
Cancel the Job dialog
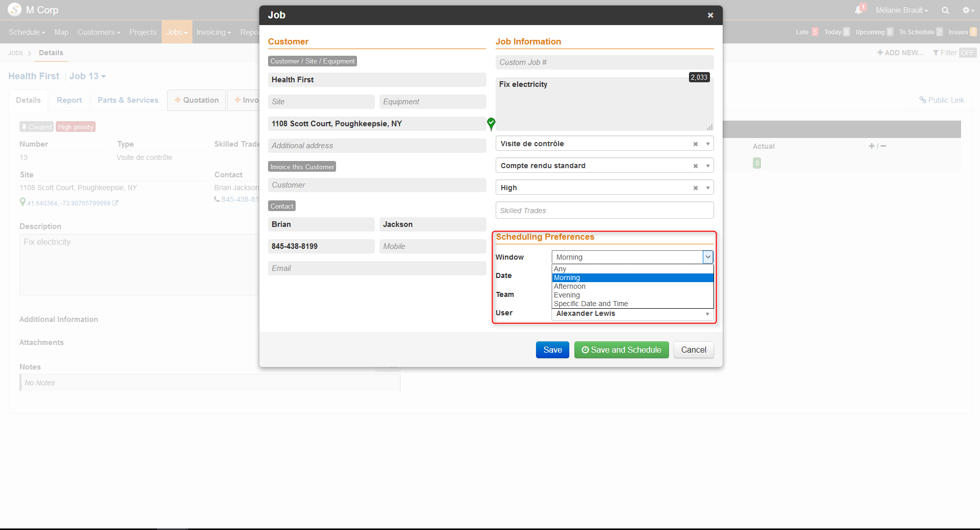coord(694,350)
